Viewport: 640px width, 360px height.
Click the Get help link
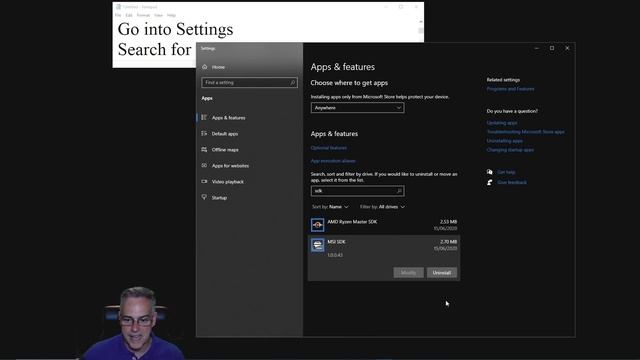click(506, 172)
